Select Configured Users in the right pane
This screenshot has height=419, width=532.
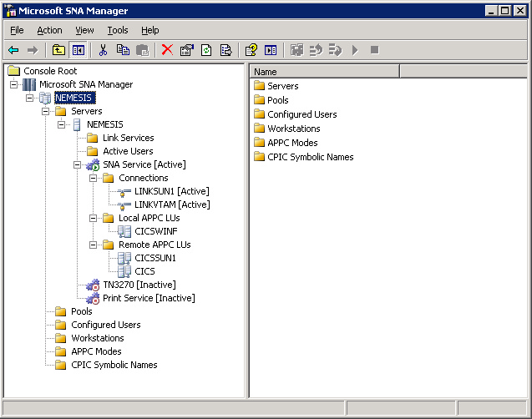click(301, 114)
